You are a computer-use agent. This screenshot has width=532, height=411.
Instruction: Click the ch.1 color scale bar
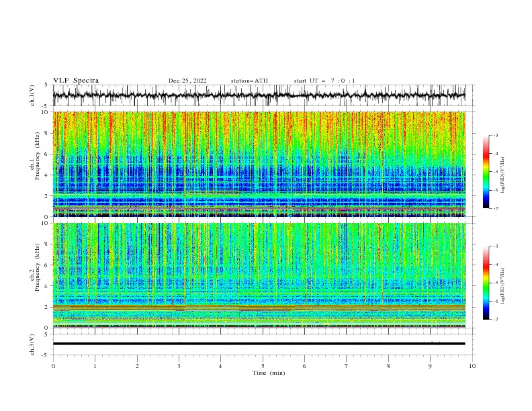click(486, 172)
